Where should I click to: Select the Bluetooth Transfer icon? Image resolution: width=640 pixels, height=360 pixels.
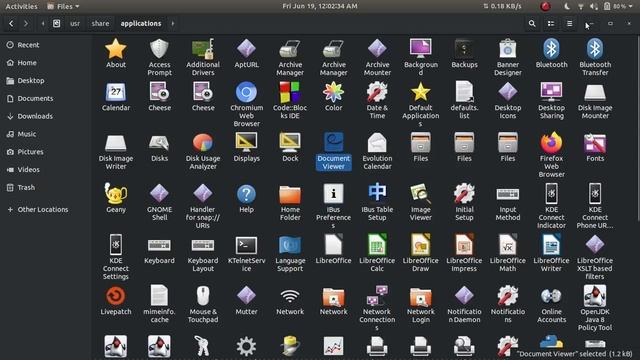pos(595,49)
